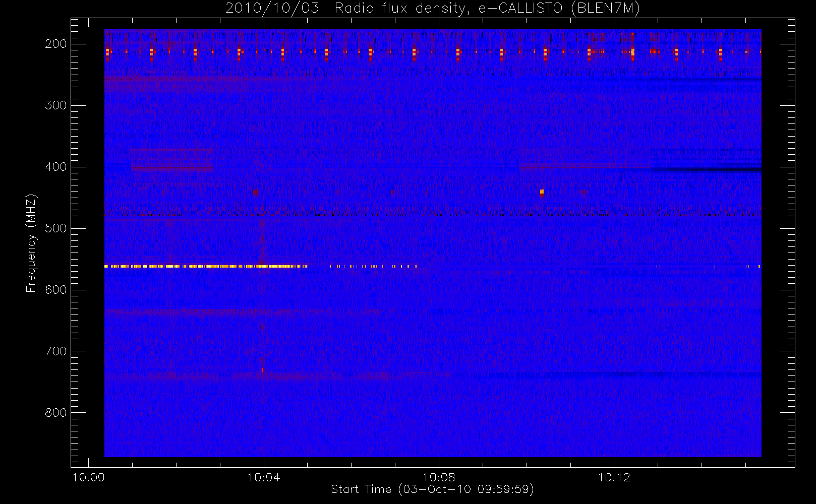Screen dimensions: 816x504
Task: Click the 10:04 time tick label
Action: point(264,477)
